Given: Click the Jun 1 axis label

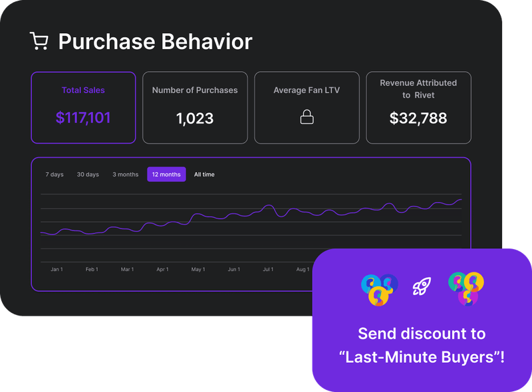Looking at the screenshot, I should click(234, 269).
